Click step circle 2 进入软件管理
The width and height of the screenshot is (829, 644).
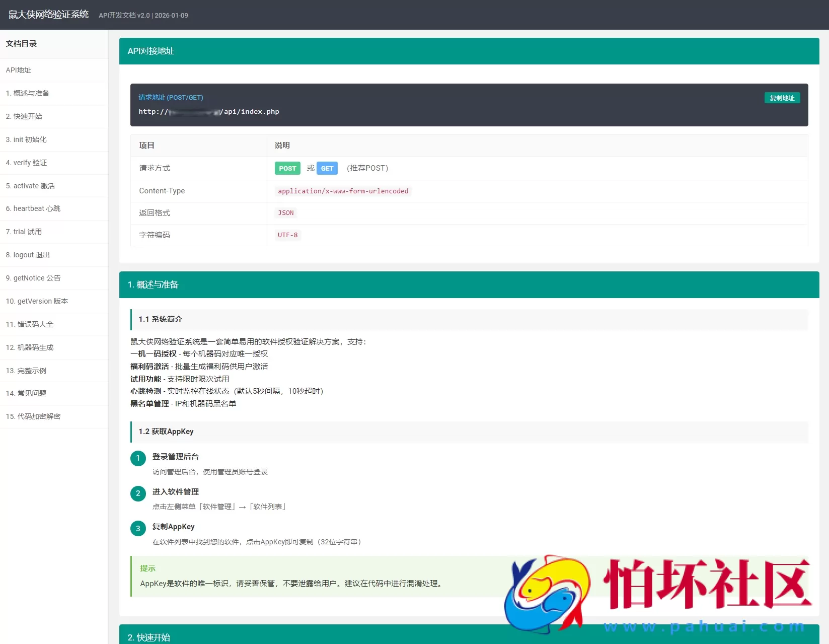138,493
